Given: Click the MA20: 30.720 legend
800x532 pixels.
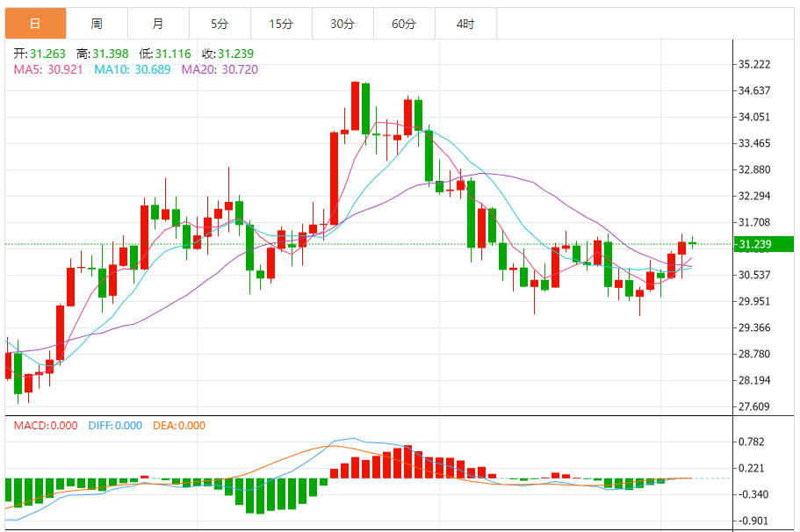Looking at the screenshot, I should click(x=220, y=69).
